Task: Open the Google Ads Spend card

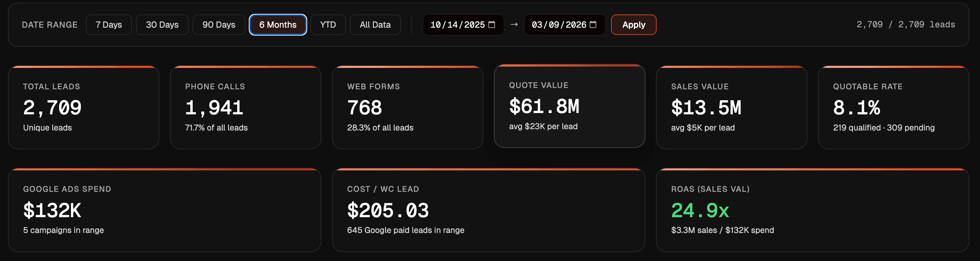Action: [164, 210]
